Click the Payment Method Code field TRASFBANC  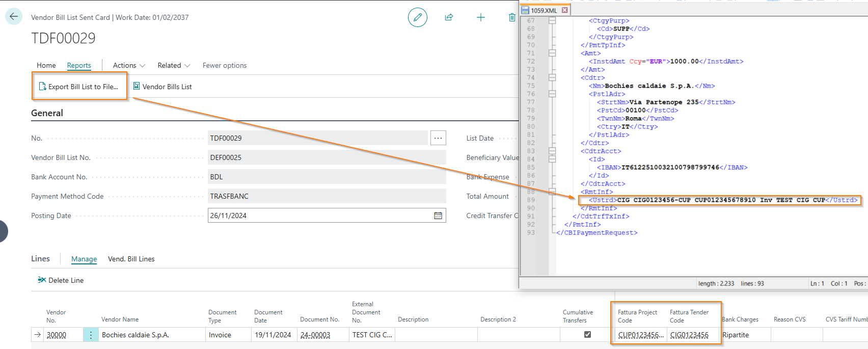[x=327, y=196]
